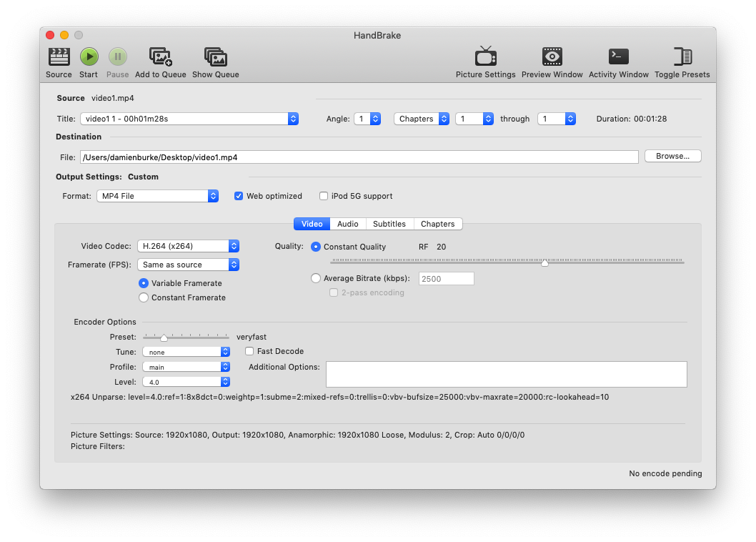Click the Constant Quality RF slider

tap(507, 262)
